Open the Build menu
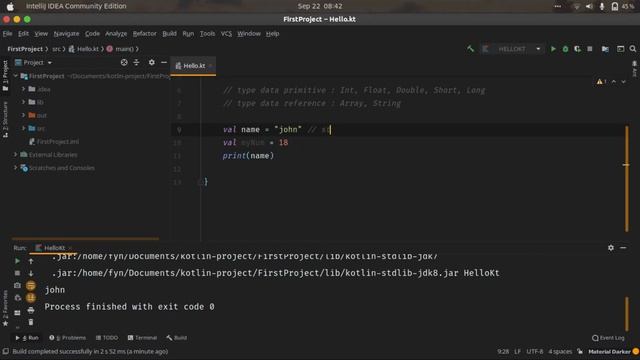Screen dimensions: 640x360 tap(169, 33)
